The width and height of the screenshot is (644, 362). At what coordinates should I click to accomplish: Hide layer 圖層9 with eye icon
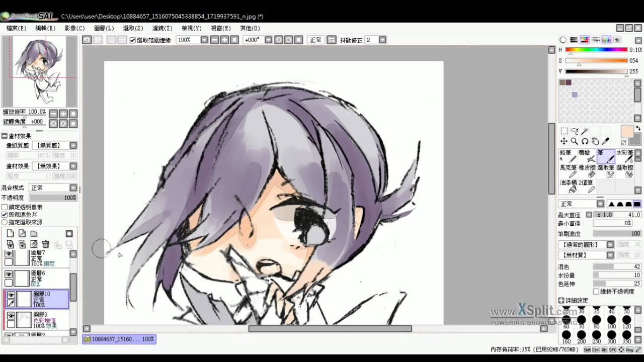pyautogui.click(x=11, y=316)
